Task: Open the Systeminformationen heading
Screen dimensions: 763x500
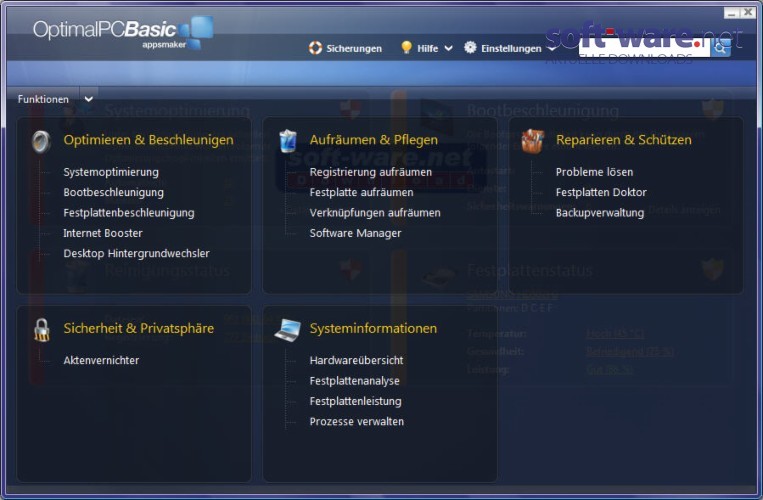Action: pyautogui.click(x=373, y=329)
